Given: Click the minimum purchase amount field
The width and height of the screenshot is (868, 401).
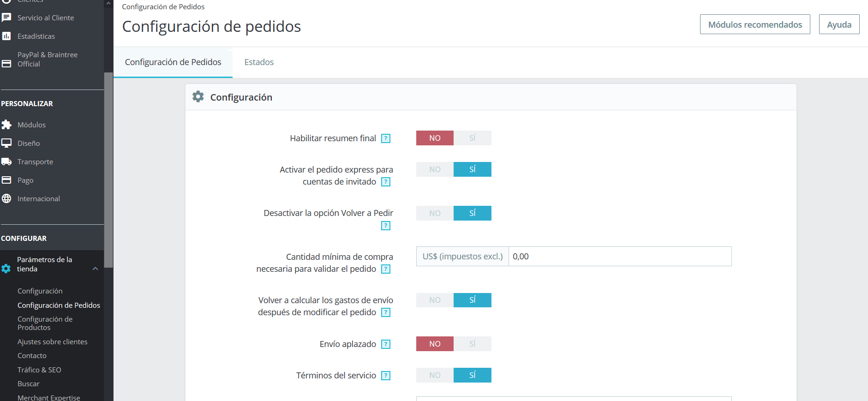Looking at the screenshot, I should coord(620,256).
